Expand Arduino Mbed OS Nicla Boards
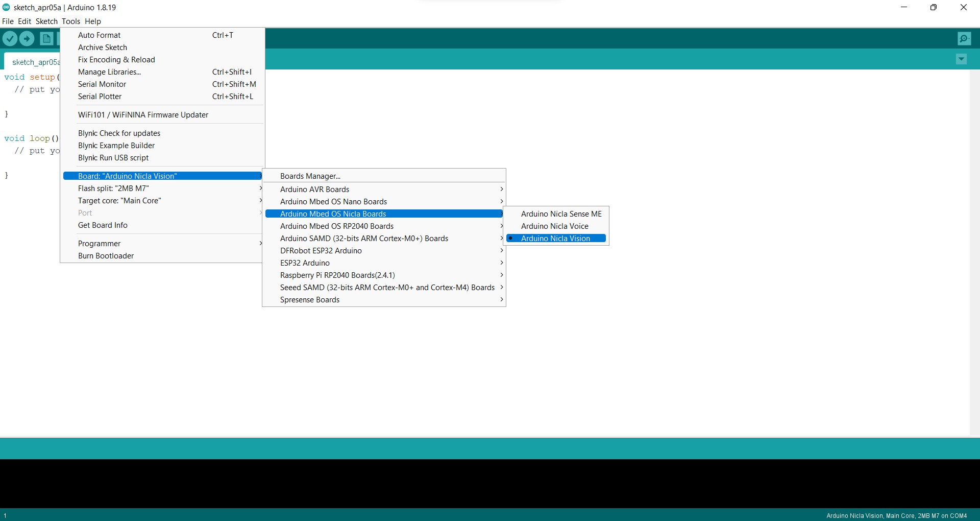This screenshot has height=521, width=980. coord(384,214)
